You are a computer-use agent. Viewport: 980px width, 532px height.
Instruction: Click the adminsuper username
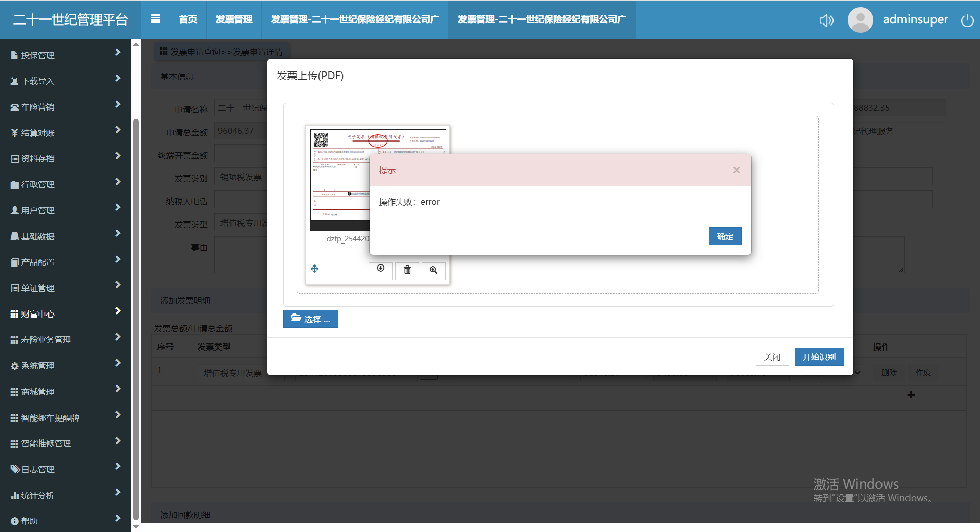pos(915,19)
